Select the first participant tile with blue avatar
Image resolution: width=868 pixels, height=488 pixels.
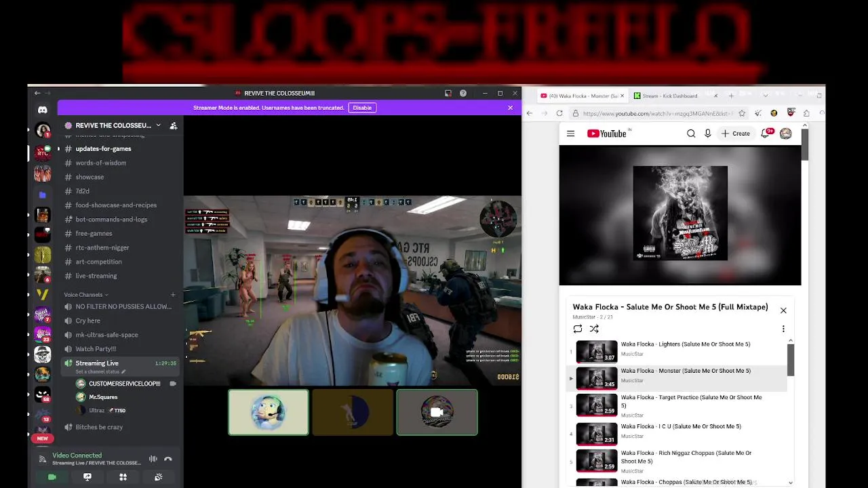[269, 412]
